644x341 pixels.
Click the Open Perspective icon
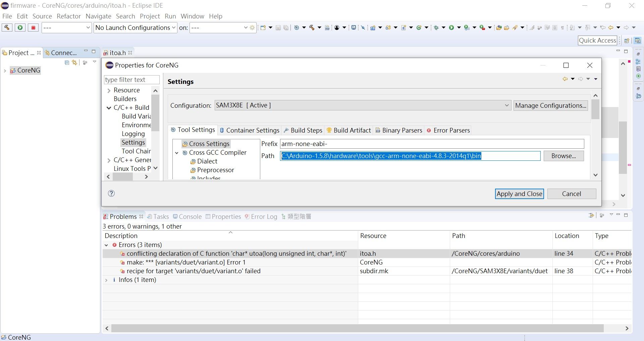(x=627, y=41)
